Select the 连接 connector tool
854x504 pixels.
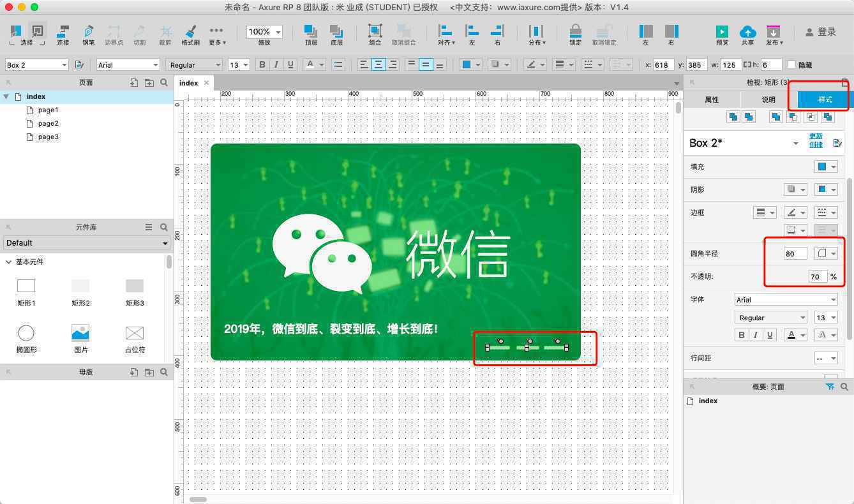pos(63,35)
